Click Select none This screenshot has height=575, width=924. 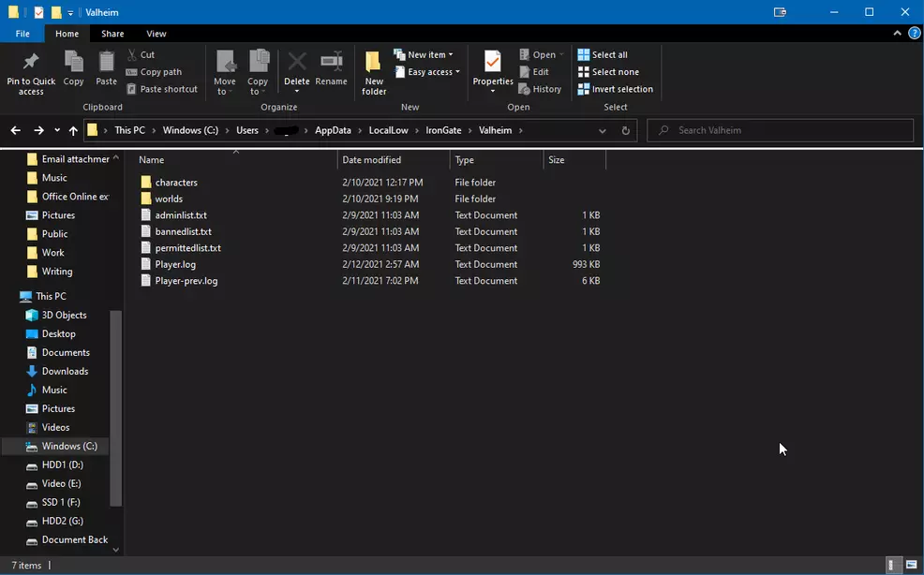[x=608, y=72]
